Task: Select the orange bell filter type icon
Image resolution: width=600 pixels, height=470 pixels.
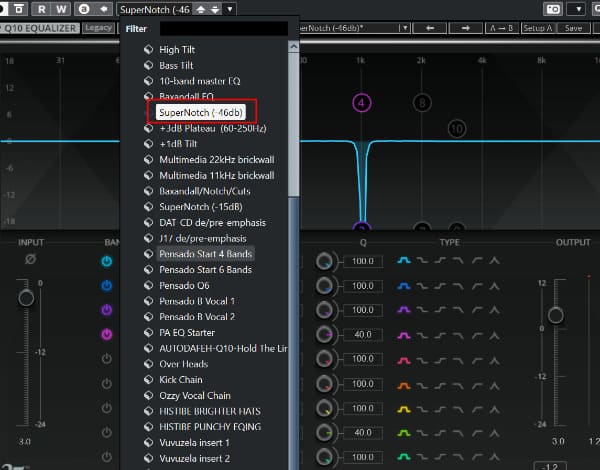Action: click(x=404, y=386)
